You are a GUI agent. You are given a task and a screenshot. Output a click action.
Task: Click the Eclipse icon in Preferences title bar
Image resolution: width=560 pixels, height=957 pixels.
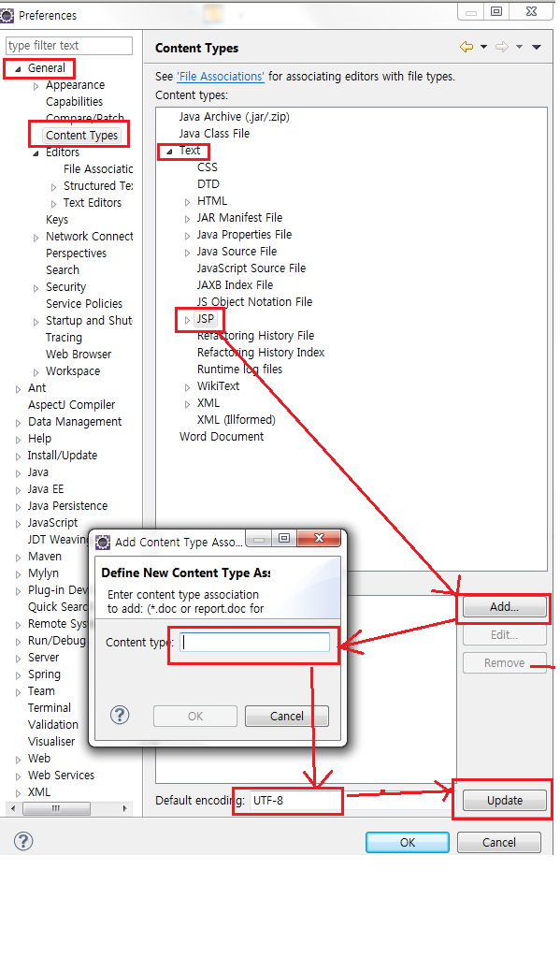[x=7, y=15]
